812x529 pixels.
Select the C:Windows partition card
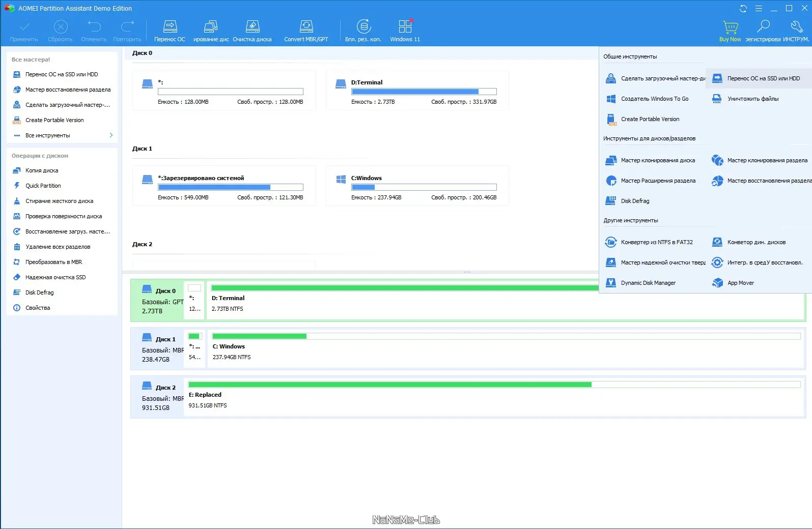click(417, 186)
